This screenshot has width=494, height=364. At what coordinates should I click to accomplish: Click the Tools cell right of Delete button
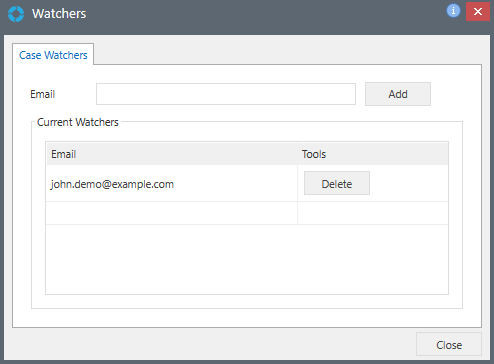409,183
